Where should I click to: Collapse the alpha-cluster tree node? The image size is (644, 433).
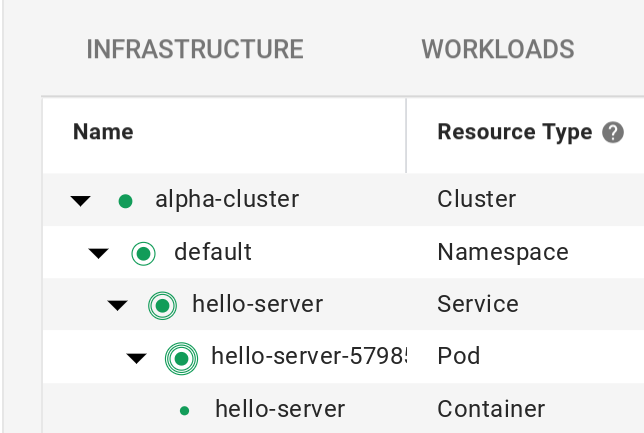coord(81,201)
